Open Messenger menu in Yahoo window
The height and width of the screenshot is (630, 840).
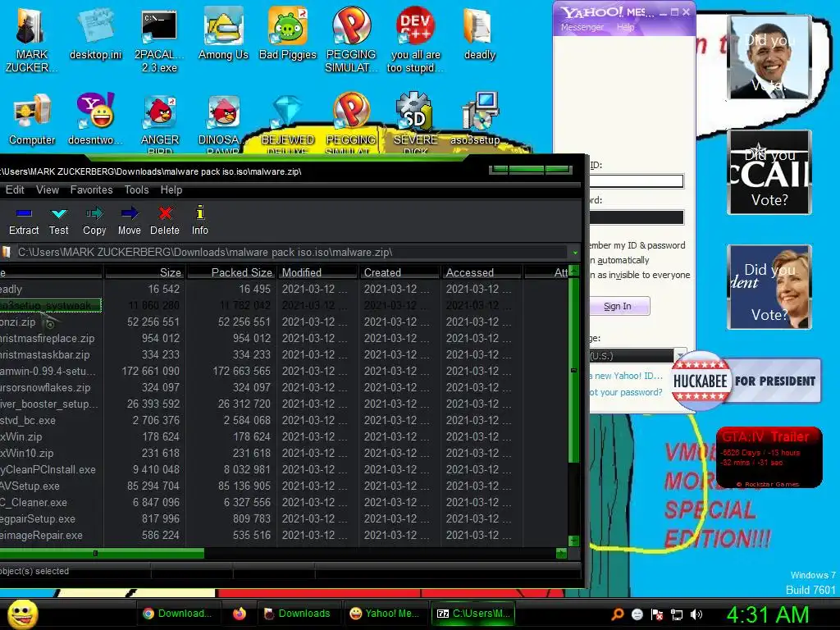(582, 27)
